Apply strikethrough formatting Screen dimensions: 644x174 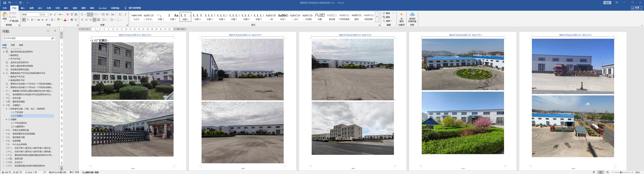click(39, 20)
